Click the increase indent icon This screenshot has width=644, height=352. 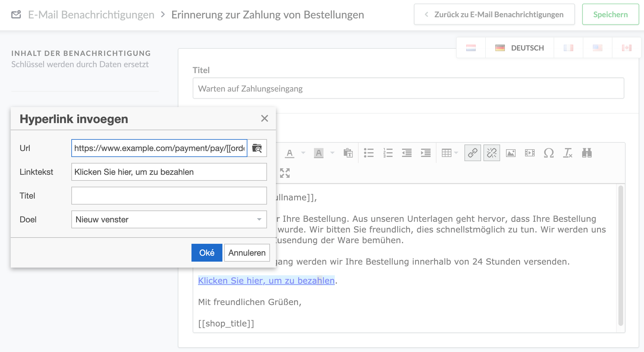(426, 153)
